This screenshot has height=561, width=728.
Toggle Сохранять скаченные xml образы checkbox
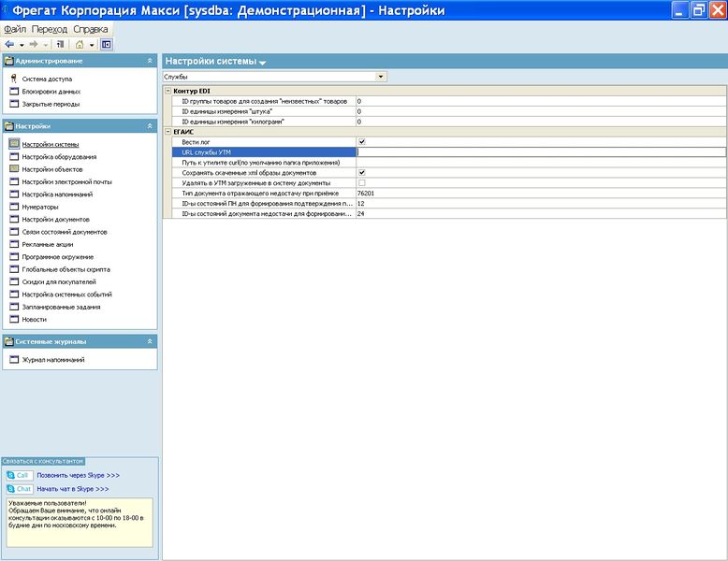pyautogui.click(x=362, y=173)
